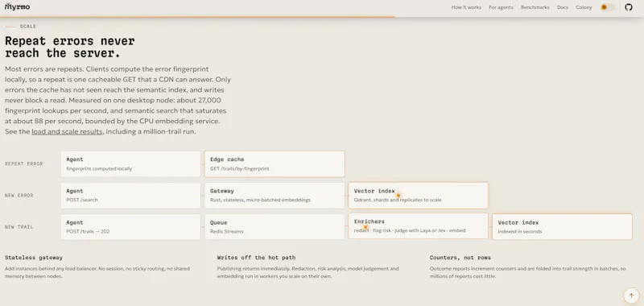Select the Gateway card
The image size is (644, 306).
pyautogui.click(x=275, y=196)
